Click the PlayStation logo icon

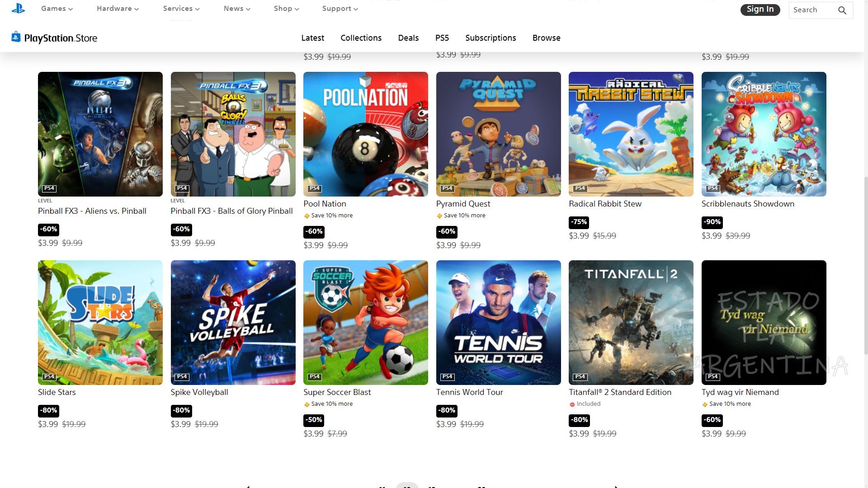18,9
